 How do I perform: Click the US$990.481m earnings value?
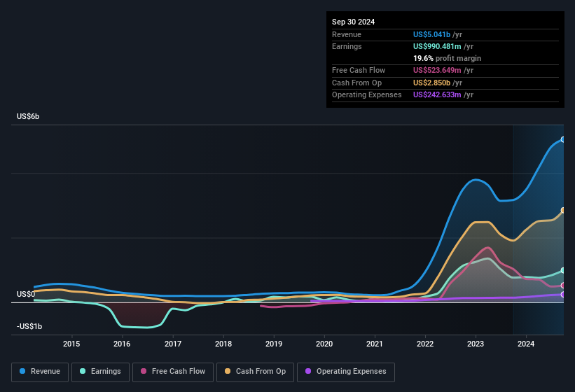437,46
